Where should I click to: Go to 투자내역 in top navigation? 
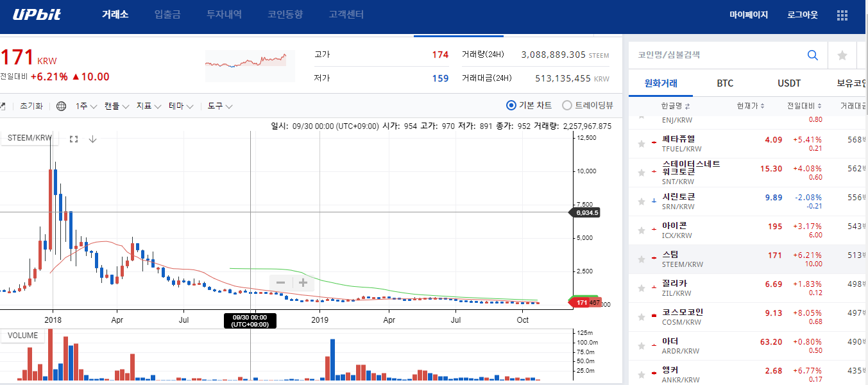point(224,14)
